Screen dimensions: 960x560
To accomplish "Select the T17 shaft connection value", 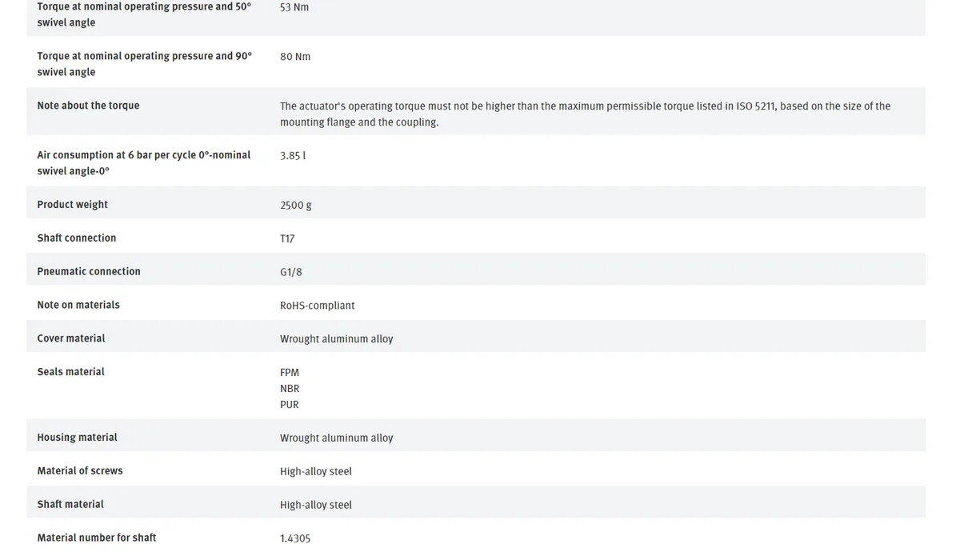I will (x=287, y=238).
